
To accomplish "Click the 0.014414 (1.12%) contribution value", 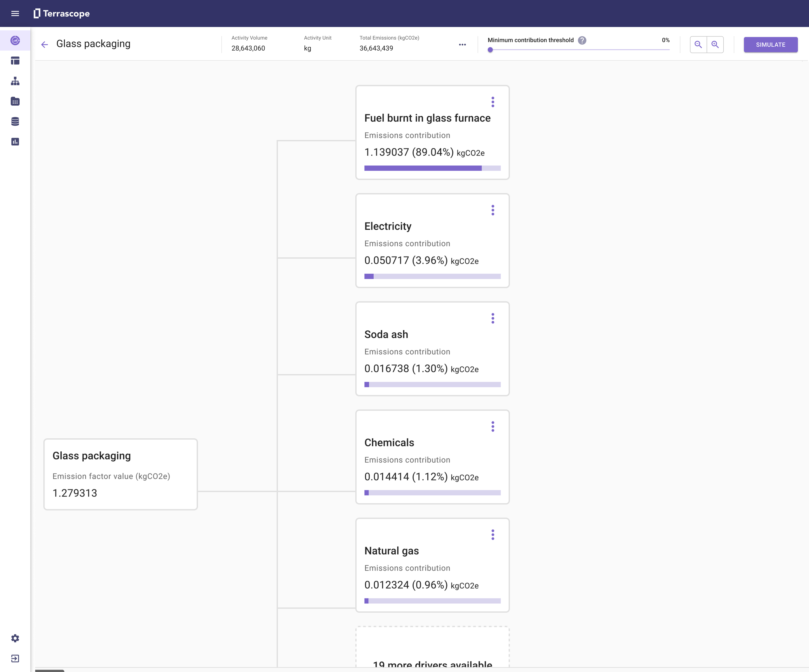I will click(x=421, y=477).
